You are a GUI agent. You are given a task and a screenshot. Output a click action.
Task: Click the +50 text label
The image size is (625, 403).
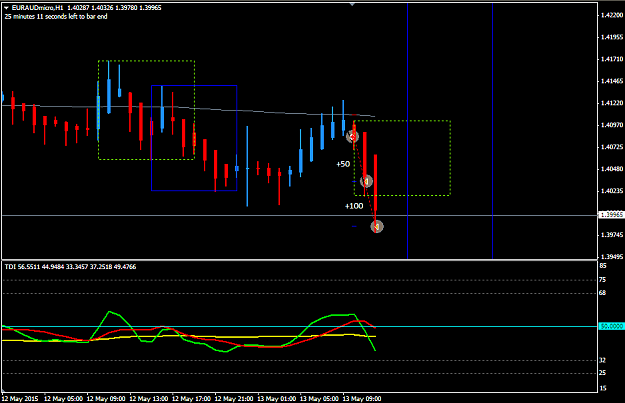(343, 164)
